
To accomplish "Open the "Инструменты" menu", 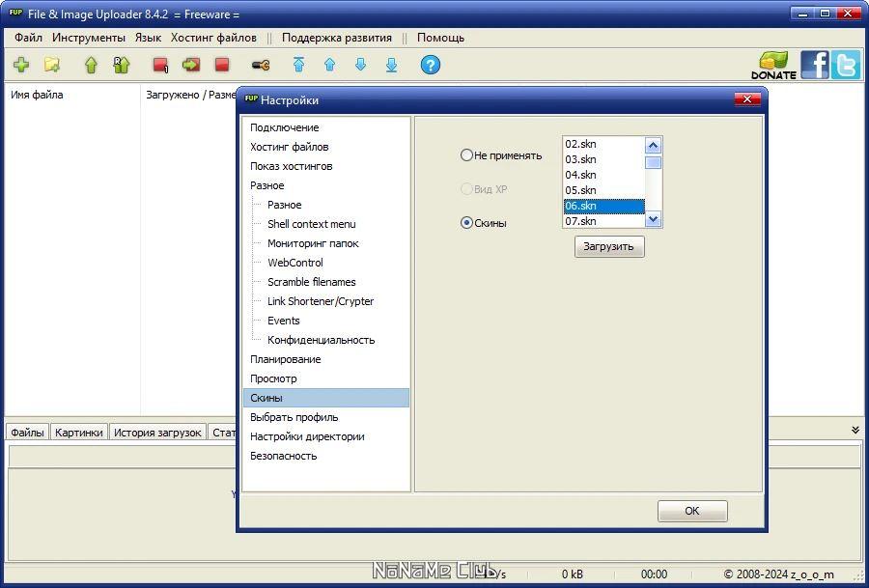I will point(89,38).
